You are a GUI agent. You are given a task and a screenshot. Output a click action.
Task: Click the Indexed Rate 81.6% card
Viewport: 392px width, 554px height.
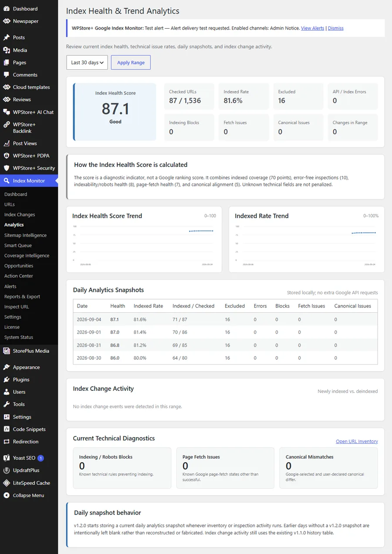click(243, 96)
